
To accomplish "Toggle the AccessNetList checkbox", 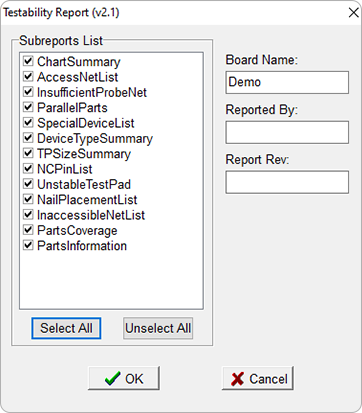I will pyautogui.click(x=28, y=76).
